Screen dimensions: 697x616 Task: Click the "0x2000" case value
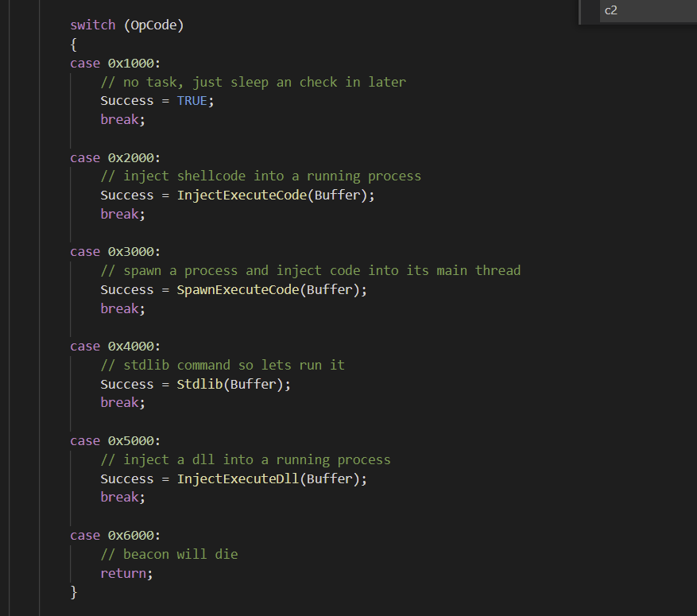coord(131,158)
